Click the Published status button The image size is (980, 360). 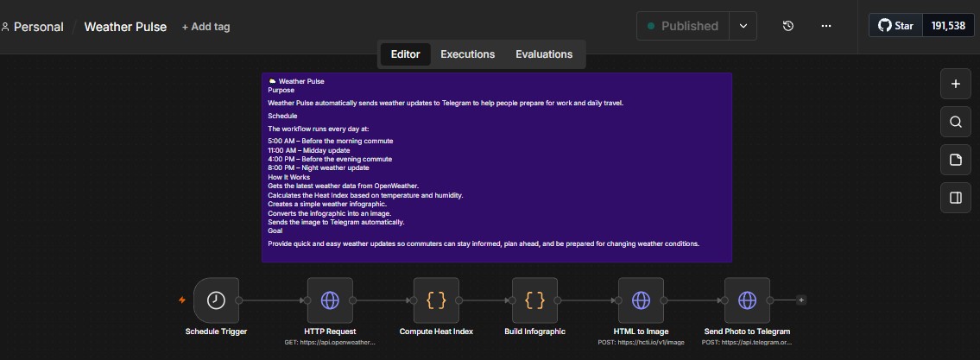coord(683,26)
